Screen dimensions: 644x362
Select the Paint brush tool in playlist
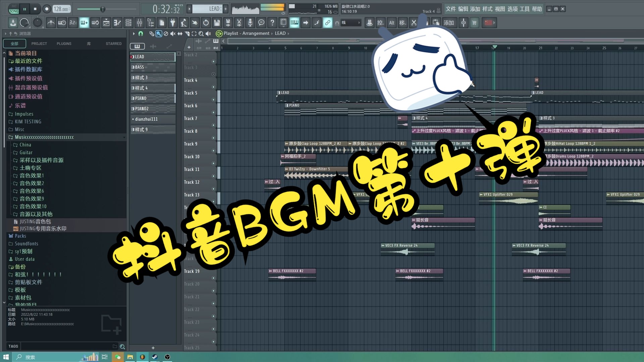click(159, 34)
